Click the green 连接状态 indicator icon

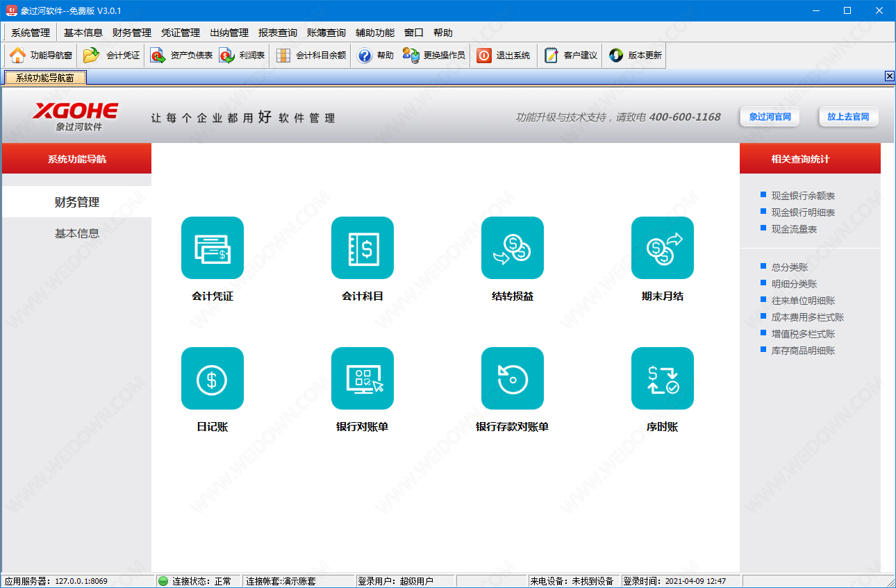(x=163, y=581)
